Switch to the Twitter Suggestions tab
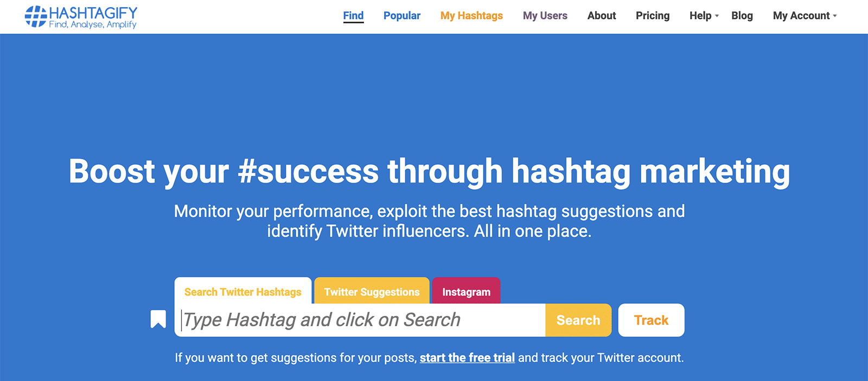 (372, 292)
